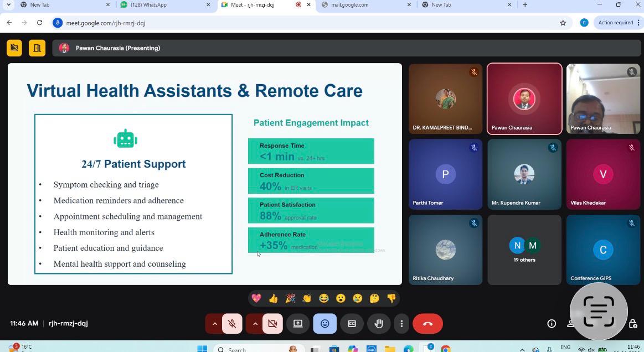
Task: Unmute the microphone in Meet
Action: click(232, 324)
